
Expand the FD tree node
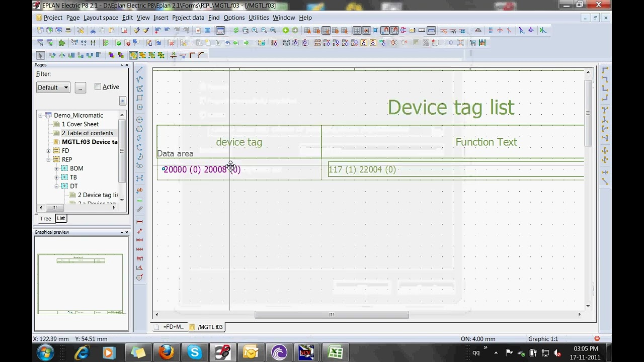coord(48,151)
